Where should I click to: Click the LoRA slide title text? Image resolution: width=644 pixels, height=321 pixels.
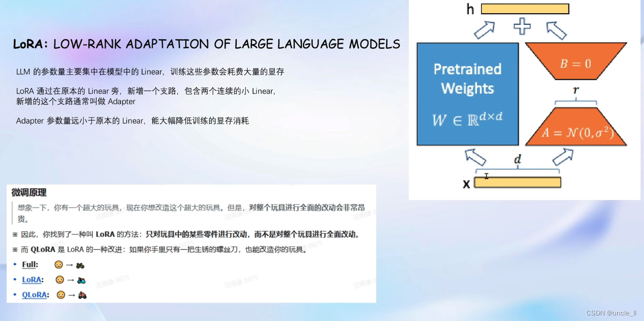(x=206, y=44)
